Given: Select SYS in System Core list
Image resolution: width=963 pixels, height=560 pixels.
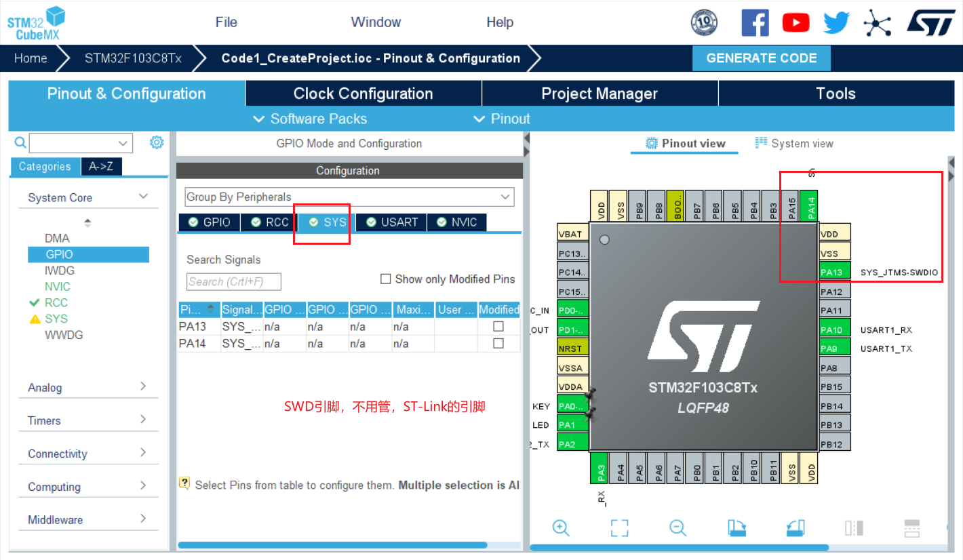Looking at the screenshot, I should click(56, 319).
